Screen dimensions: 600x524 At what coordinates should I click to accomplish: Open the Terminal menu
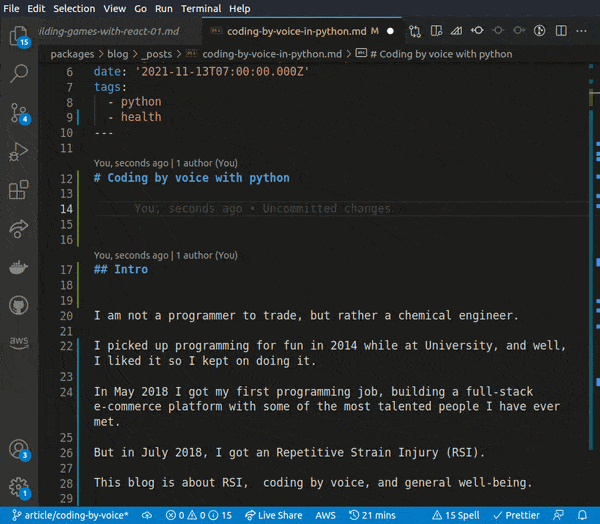[x=201, y=8]
